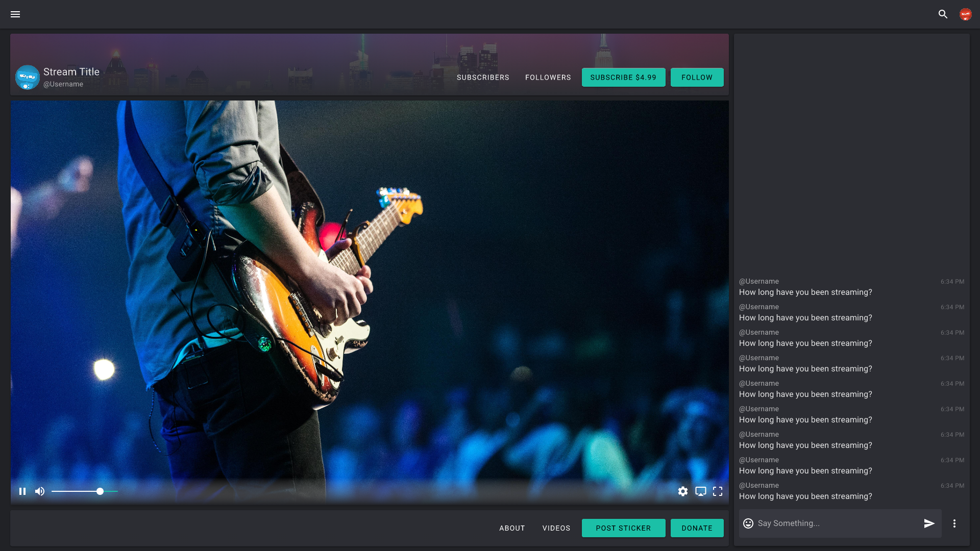Open the red user avatar profile
The image size is (980, 551).
click(965, 14)
